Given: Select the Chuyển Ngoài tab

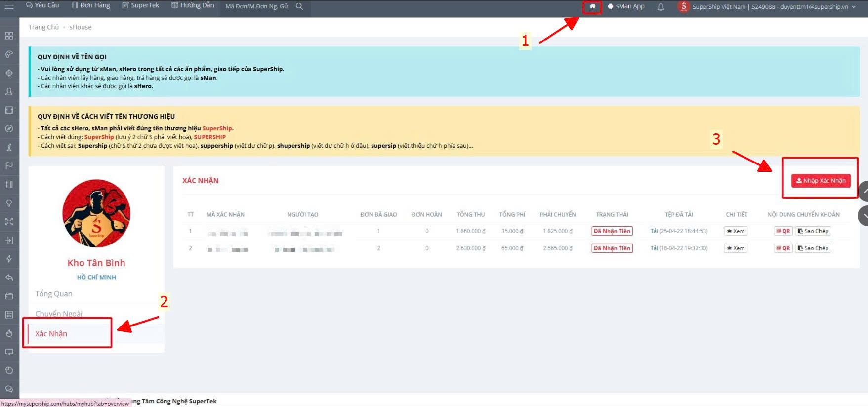Looking at the screenshot, I should [x=59, y=314].
